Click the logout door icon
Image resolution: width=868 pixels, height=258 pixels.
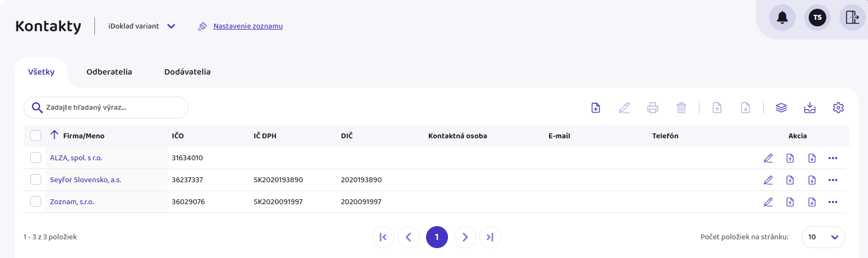[852, 18]
